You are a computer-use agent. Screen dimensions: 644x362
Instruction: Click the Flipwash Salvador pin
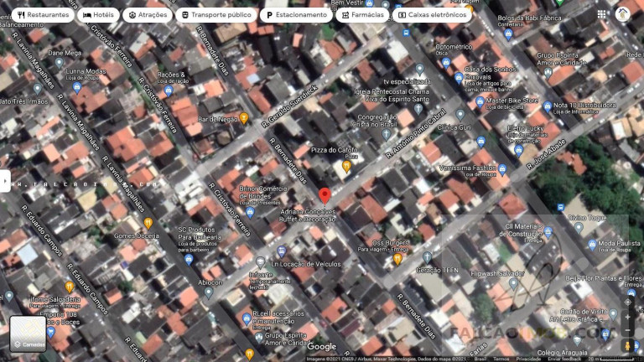pos(513,283)
